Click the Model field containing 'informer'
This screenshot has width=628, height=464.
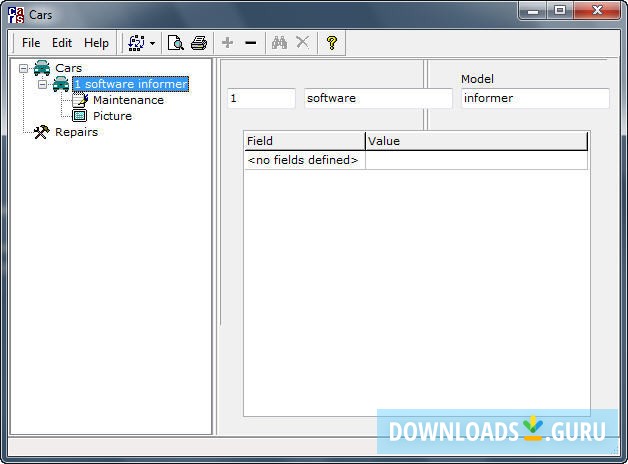click(x=535, y=98)
